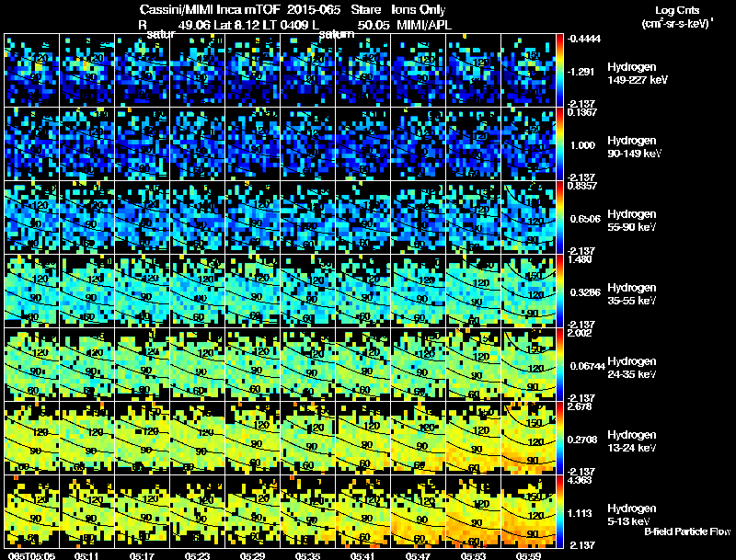736x560 pixels.
Task: Click the Hydrogen 24-35 keV color bar
Action: click(559, 365)
